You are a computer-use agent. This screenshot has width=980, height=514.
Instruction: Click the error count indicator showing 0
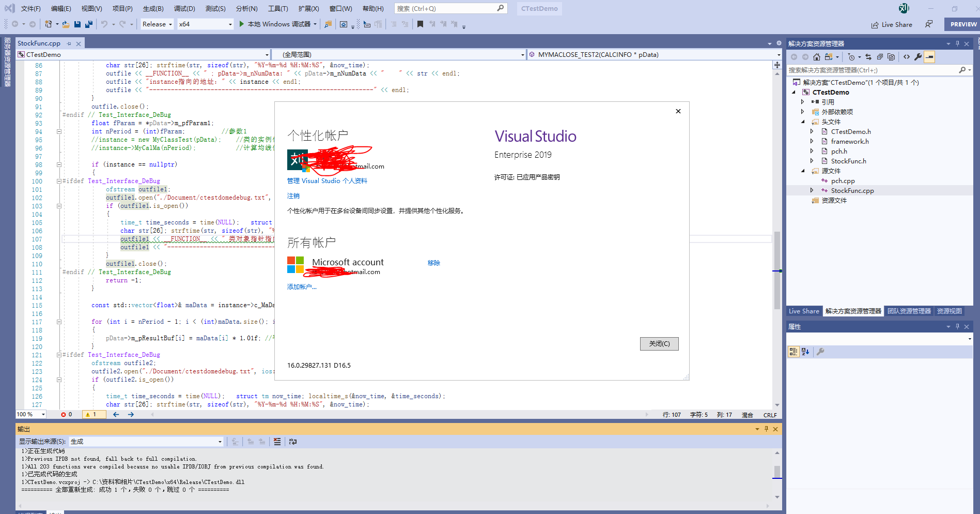67,415
